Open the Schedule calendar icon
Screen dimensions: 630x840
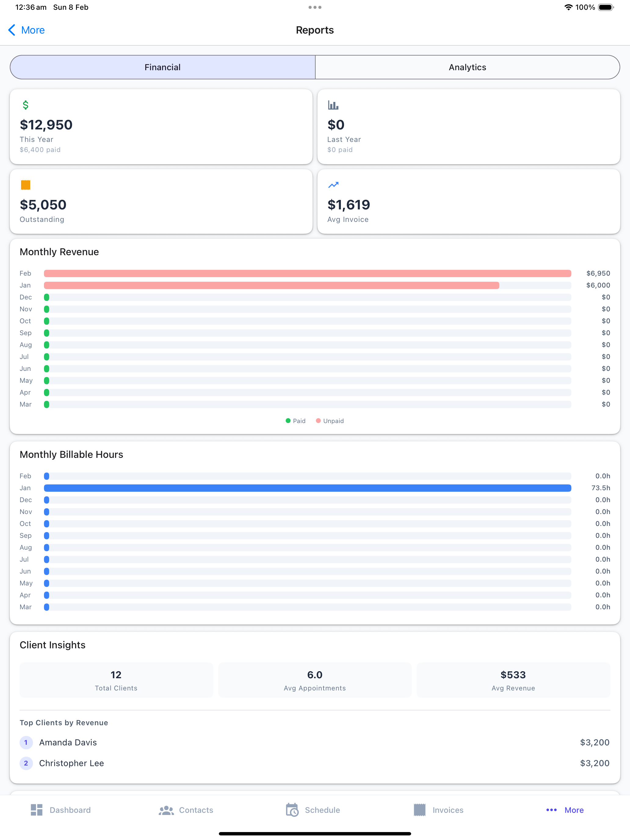point(292,809)
